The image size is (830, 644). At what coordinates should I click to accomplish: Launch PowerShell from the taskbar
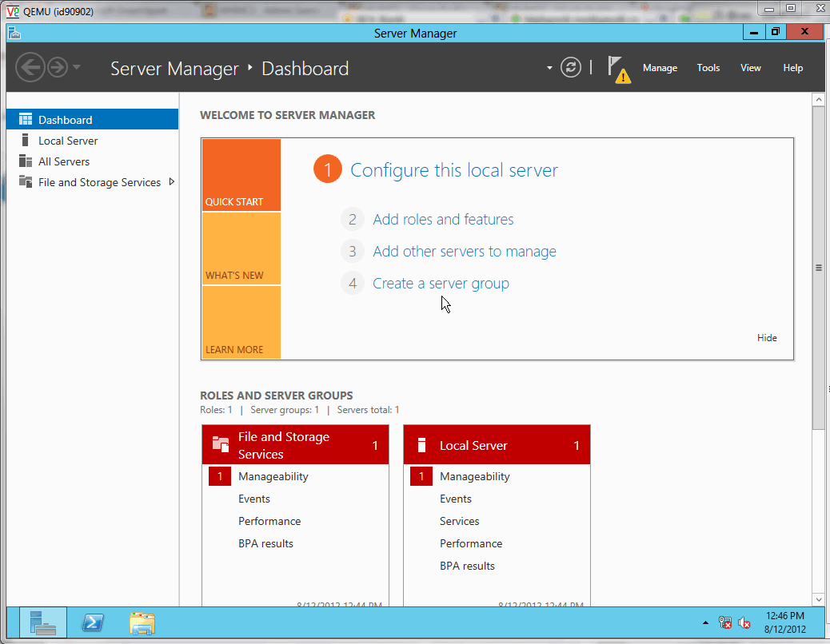93,623
